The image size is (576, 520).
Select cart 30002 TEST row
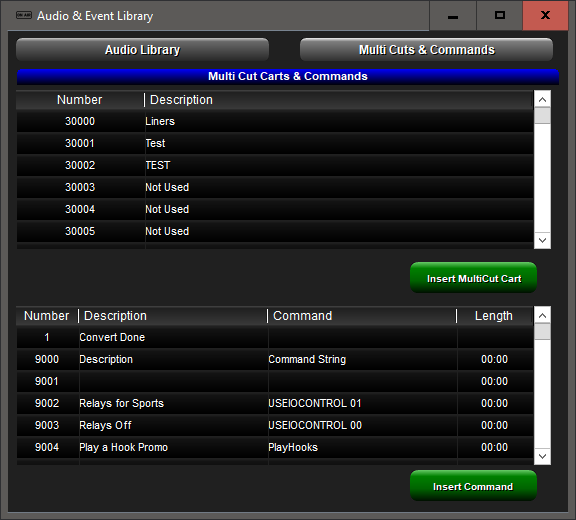coord(275,165)
